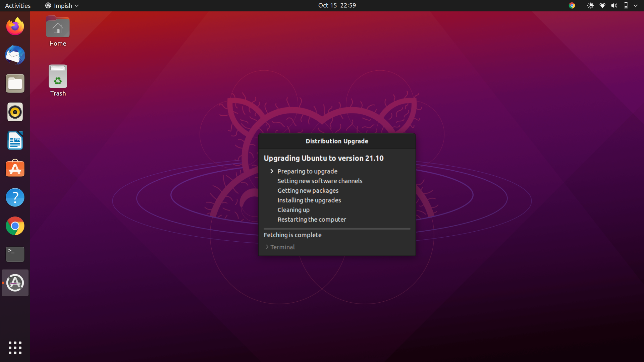644x362 pixels.
Task: Click 'Installing the upgrades' step
Action: coord(309,200)
